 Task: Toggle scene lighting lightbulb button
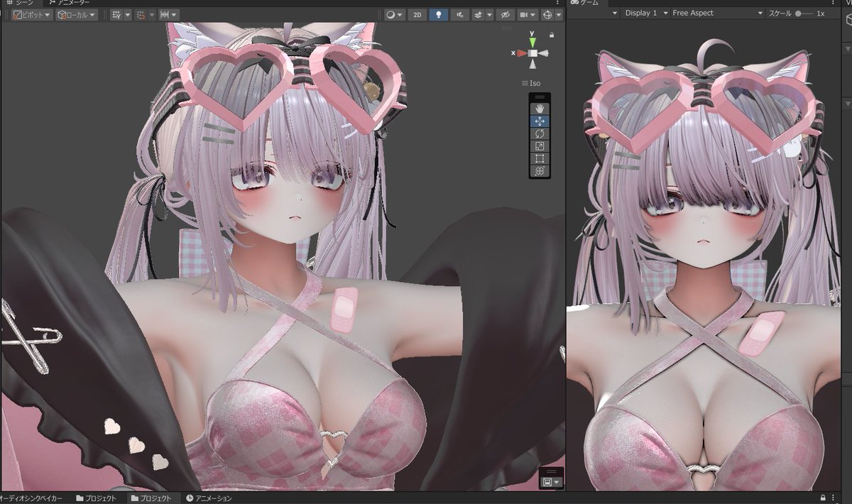pos(439,14)
